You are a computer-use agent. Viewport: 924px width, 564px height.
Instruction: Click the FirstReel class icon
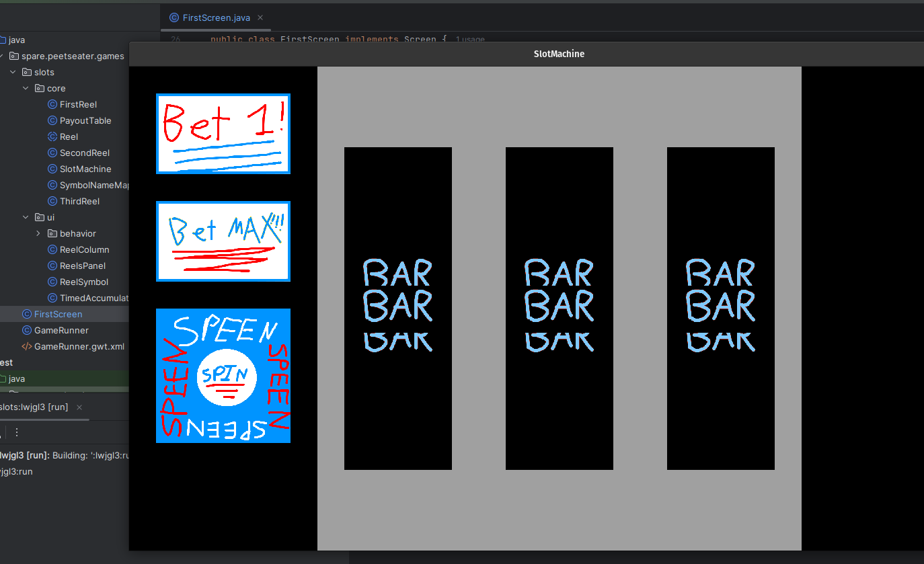(x=52, y=104)
